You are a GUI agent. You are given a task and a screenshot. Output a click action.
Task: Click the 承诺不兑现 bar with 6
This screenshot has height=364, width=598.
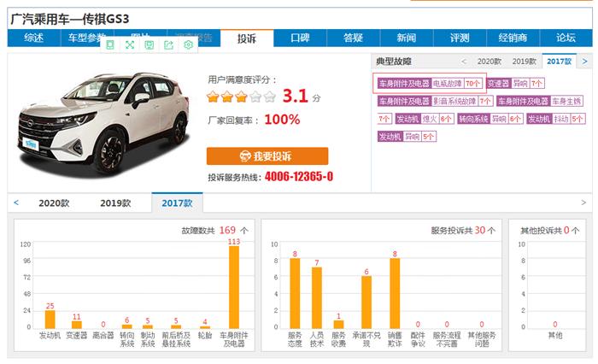tap(366, 302)
